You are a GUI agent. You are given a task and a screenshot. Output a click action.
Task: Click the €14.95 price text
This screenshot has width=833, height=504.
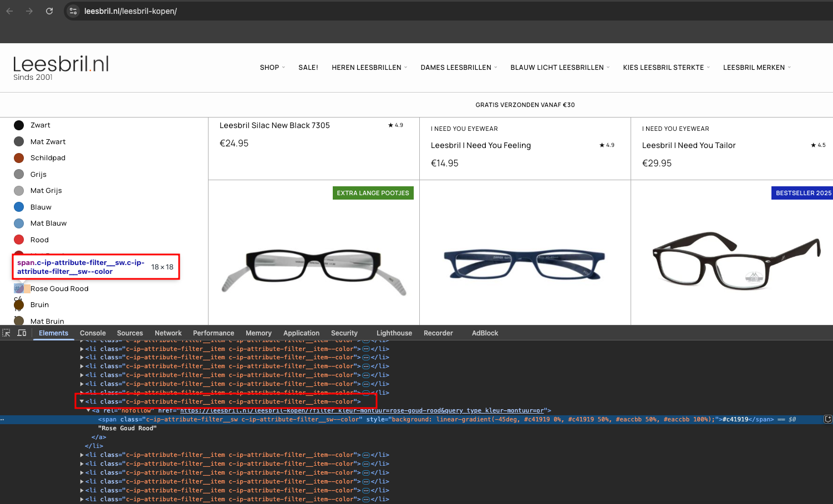(x=445, y=163)
